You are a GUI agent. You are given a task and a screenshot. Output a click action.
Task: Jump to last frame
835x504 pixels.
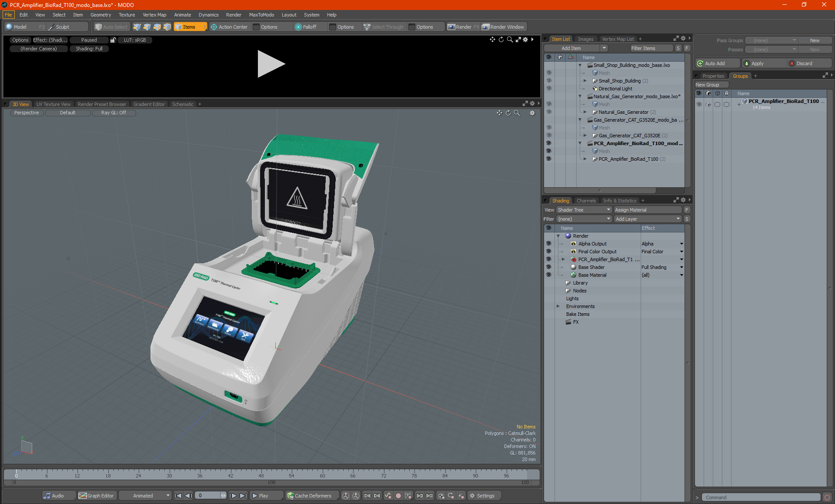pyautogui.click(x=243, y=496)
